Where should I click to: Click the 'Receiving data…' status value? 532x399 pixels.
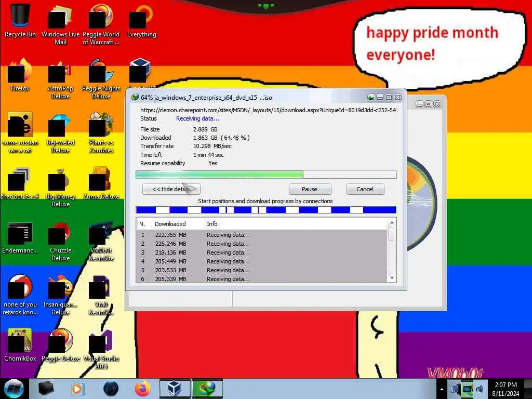(197, 118)
